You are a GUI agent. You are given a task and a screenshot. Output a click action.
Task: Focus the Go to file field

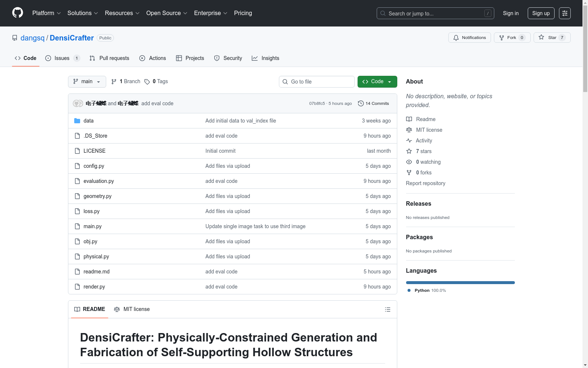[317, 82]
